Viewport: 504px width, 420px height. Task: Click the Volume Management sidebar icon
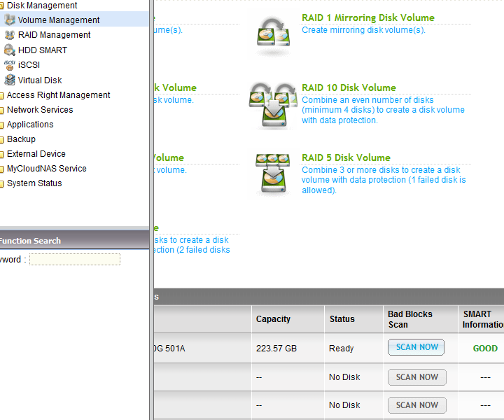tap(9, 20)
